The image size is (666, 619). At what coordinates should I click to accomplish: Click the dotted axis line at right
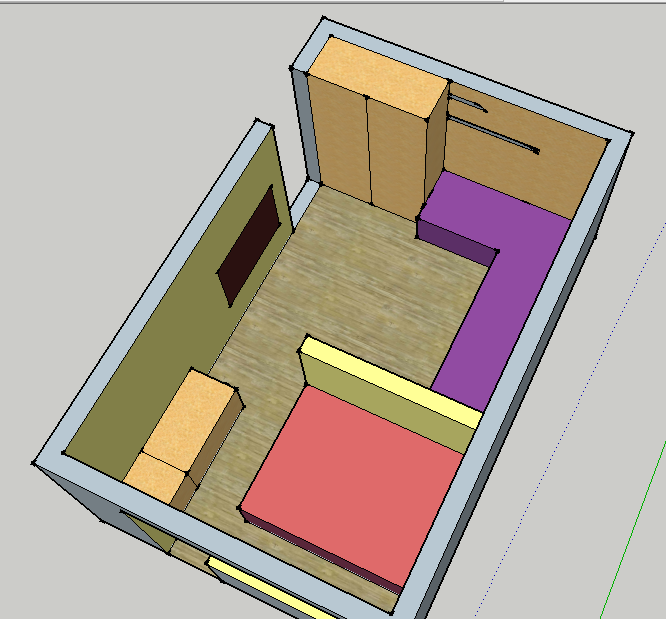560,450
